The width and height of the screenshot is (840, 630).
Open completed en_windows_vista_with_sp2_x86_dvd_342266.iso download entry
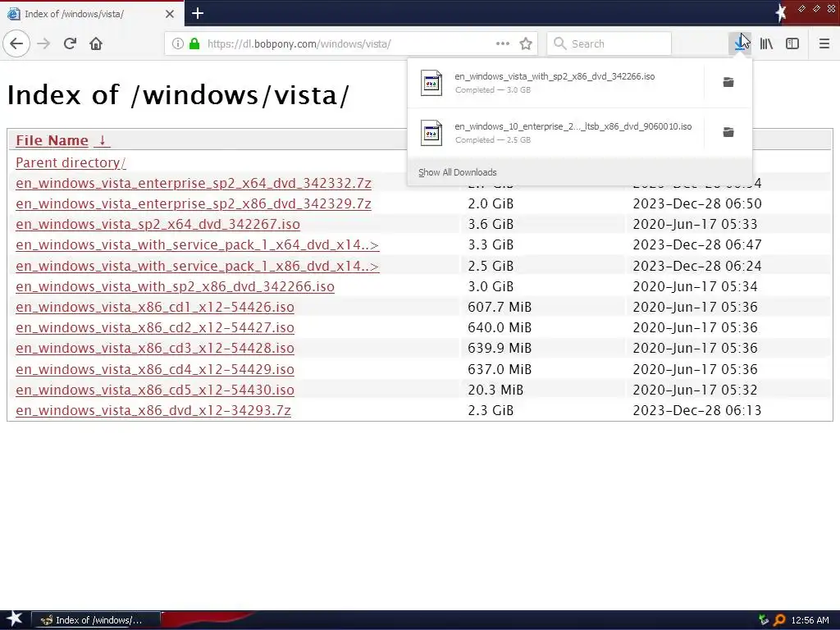tap(555, 83)
